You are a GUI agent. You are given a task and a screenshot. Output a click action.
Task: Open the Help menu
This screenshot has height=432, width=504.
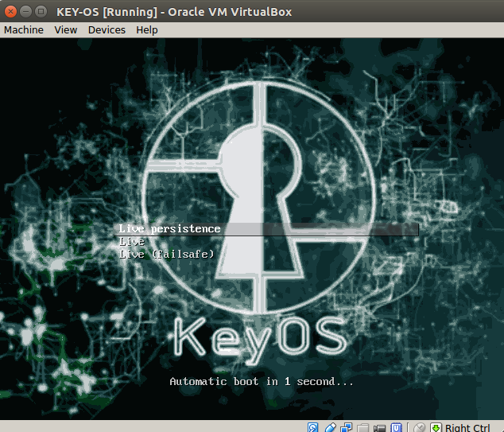coord(147,30)
